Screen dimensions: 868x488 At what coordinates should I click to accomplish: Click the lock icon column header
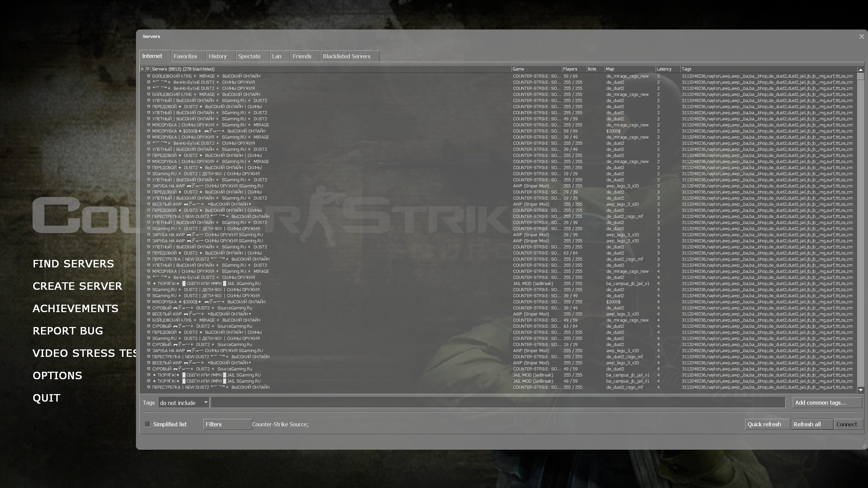pos(142,69)
